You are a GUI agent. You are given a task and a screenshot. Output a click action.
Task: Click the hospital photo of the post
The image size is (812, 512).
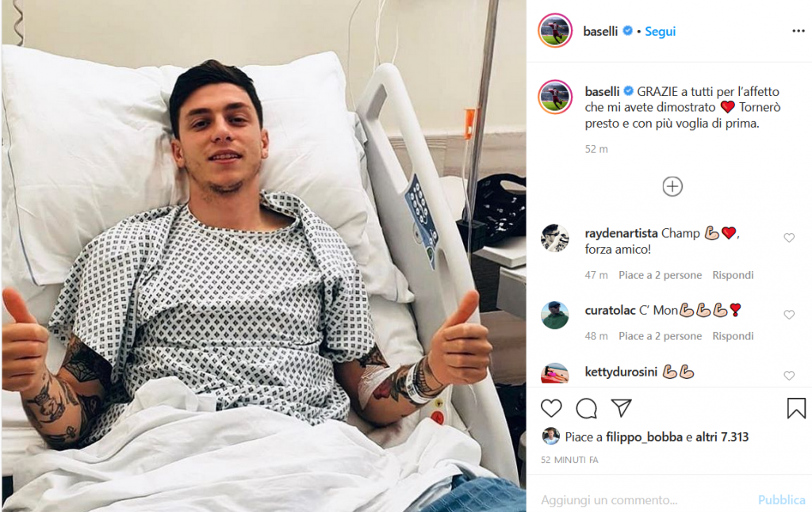pos(263,256)
